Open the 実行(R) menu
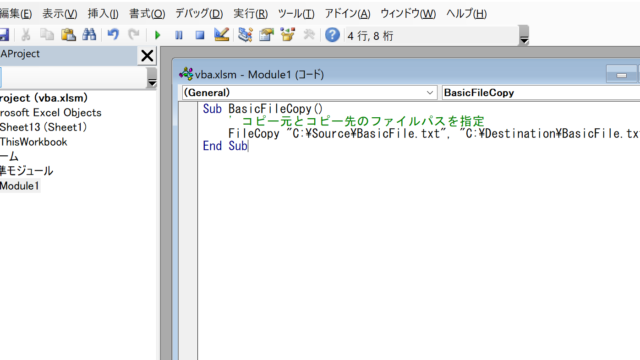This screenshot has height=360, width=640. [250, 13]
